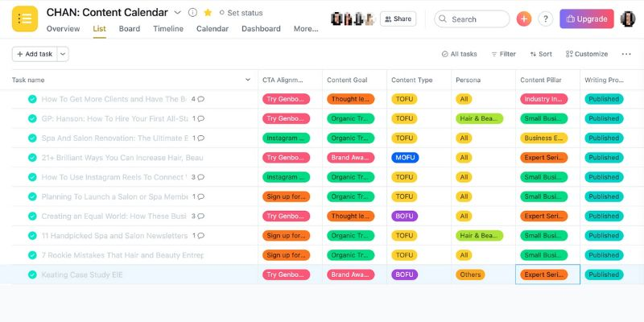Open comments on How To Get More Clients task
Image resolution: width=644 pixels, height=322 pixels.
click(x=197, y=99)
